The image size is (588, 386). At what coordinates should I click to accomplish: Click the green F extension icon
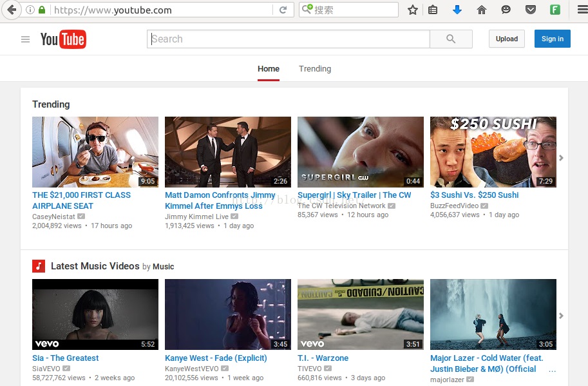click(555, 10)
